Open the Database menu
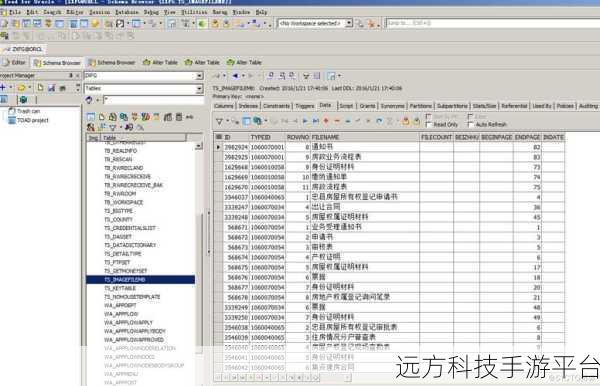This screenshot has width=600, height=386. tap(127, 12)
